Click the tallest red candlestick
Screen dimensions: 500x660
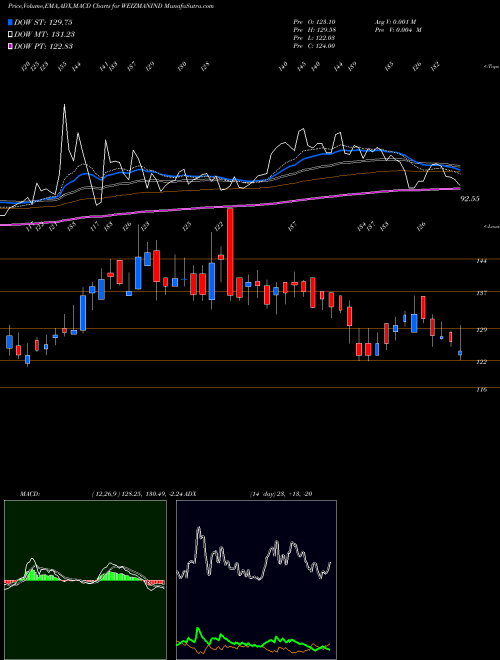tap(230, 252)
